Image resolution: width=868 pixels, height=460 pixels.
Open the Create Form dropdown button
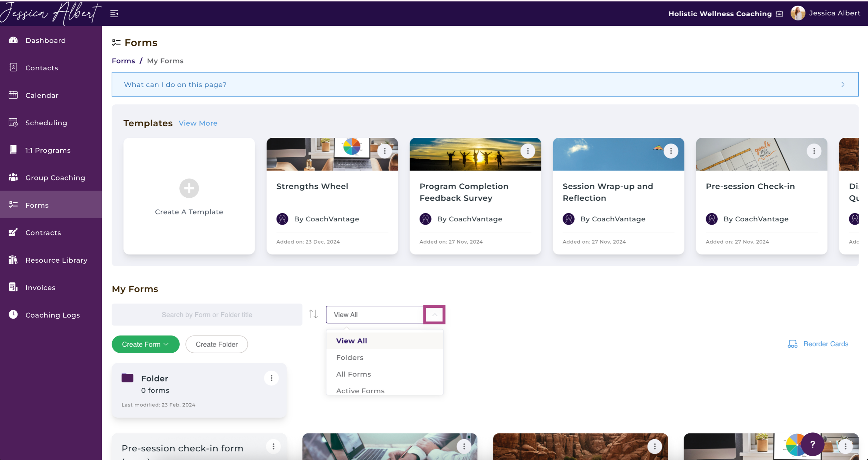pos(146,344)
